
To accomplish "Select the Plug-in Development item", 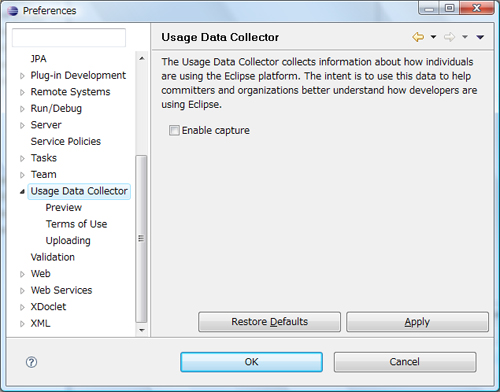I will click(78, 75).
